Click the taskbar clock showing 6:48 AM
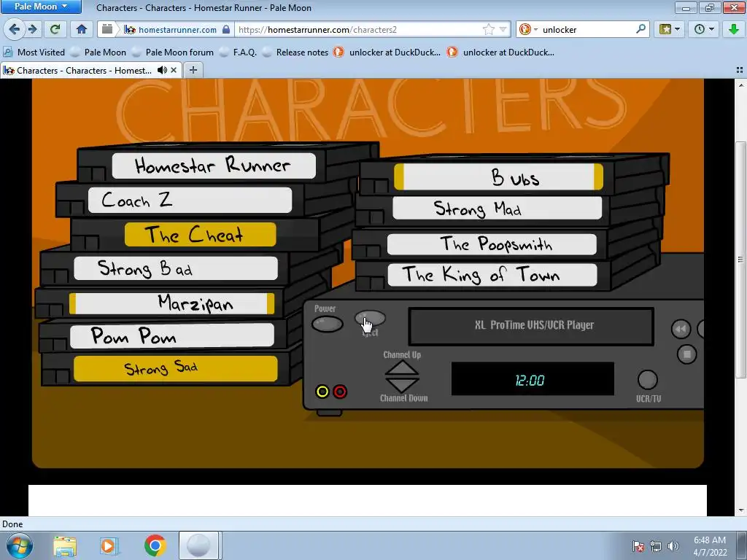The width and height of the screenshot is (747, 560). [x=710, y=545]
